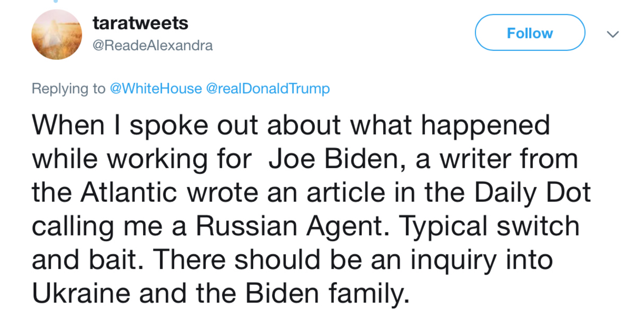644x324 pixels.
Task: Click the words "while working for" in the tweet
Action: [142, 159]
